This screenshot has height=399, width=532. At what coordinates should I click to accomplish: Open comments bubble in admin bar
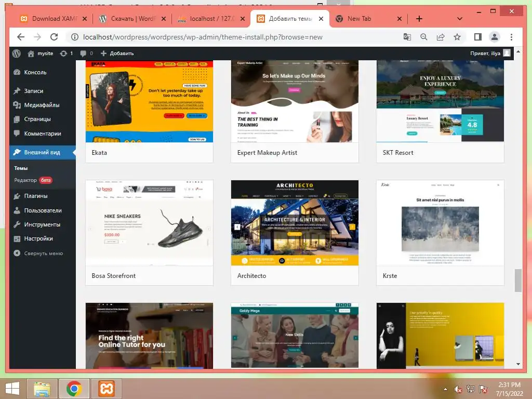click(x=87, y=54)
